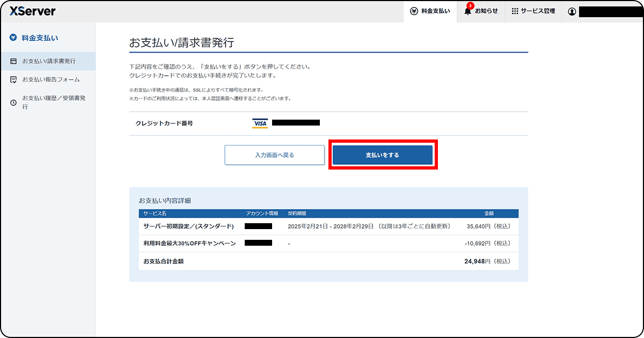This screenshot has width=644, height=338.
Task: Click the 金額 column header
Action: coord(489,213)
